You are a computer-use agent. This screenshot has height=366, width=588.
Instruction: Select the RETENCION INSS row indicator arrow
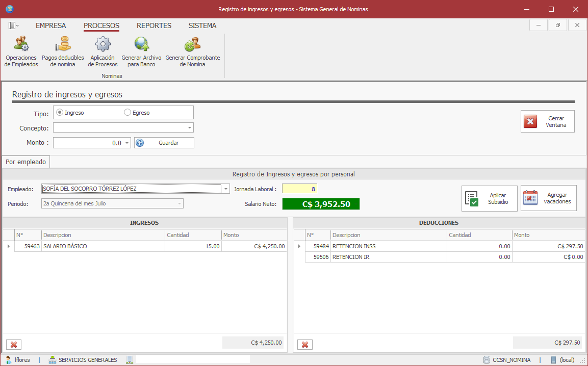299,246
